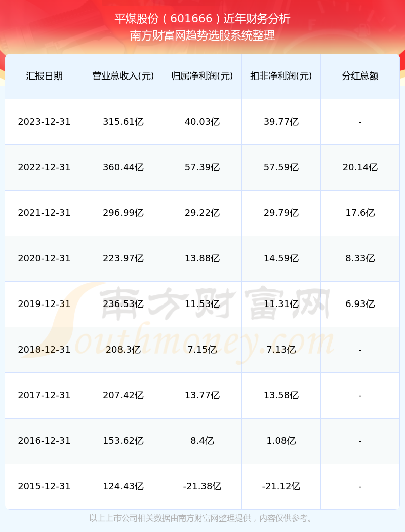The height and width of the screenshot is (532, 405).
Task: Click date cell 2021-12-31
Action: pos(45,213)
